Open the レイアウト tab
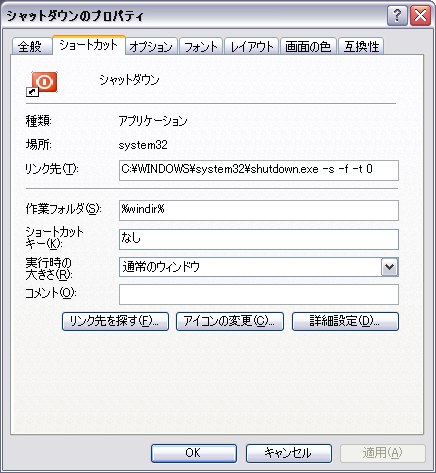Screen dimensions: 436x473 (x=252, y=46)
